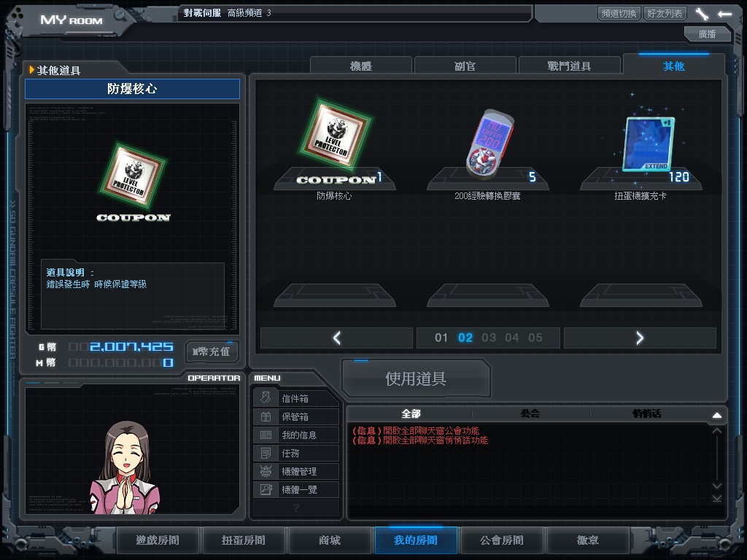The width and height of the screenshot is (747, 560).
Task: Click the list icon beside 機體一覽
Action: coord(266,489)
